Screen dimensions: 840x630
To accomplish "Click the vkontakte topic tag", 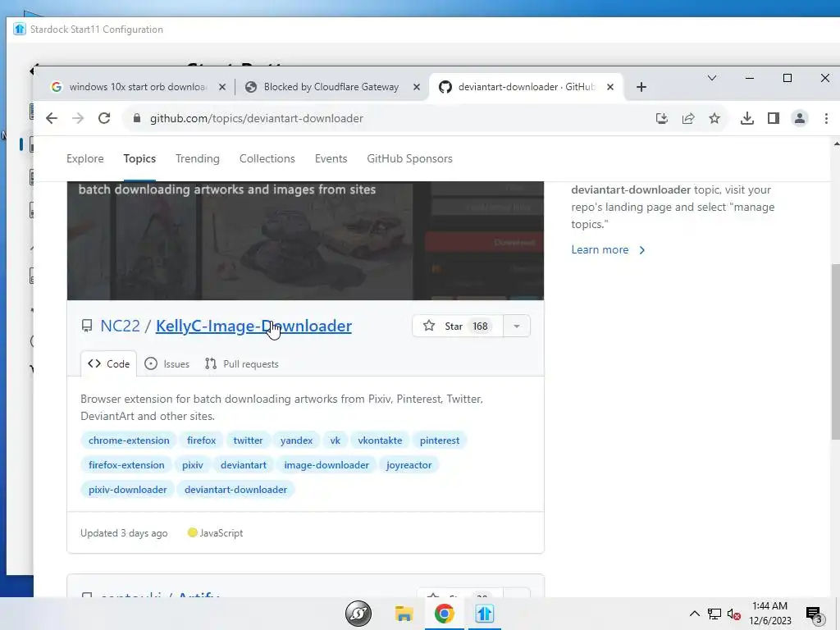I will click(x=380, y=441).
